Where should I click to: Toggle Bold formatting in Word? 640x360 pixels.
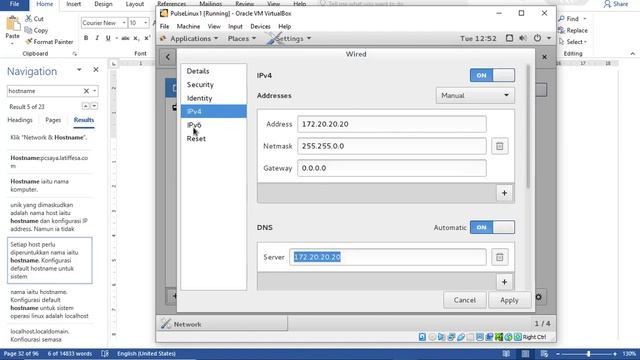pyautogui.click(x=86, y=38)
